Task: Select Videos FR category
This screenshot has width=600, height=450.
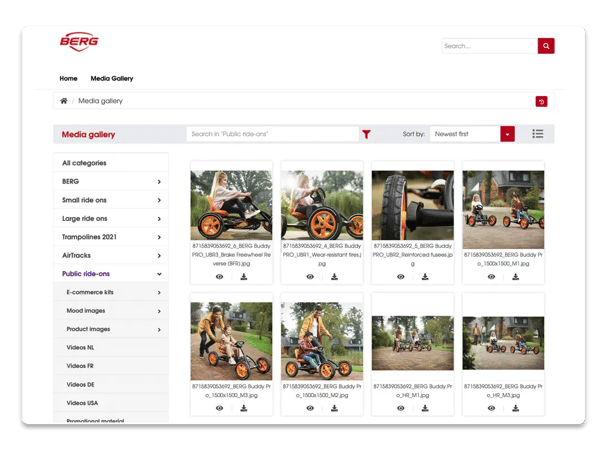Action: pyautogui.click(x=111, y=366)
